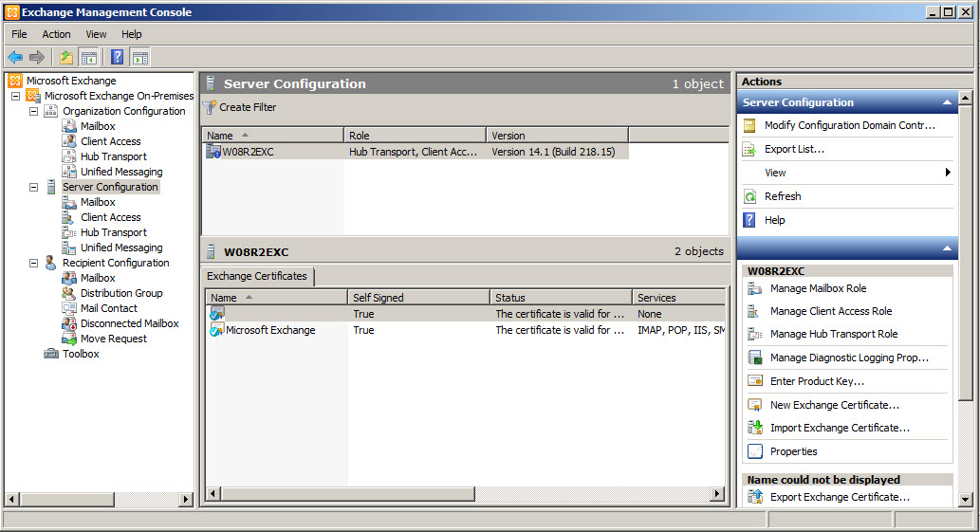Click Help in the Actions pane
This screenshot has height=532, width=980.
(x=774, y=220)
